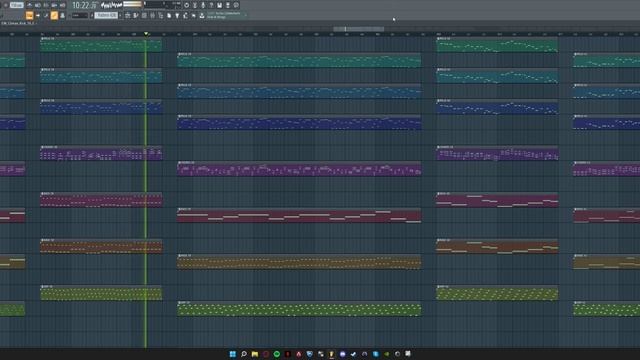Select the purple clip crossed by the playhead
This screenshot has width=640, height=360.
(x=101, y=153)
